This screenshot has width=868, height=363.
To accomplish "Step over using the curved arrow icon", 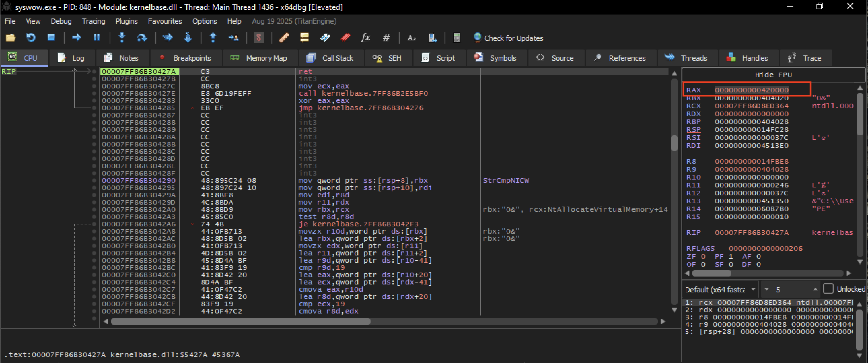I will tap(142, 38).
